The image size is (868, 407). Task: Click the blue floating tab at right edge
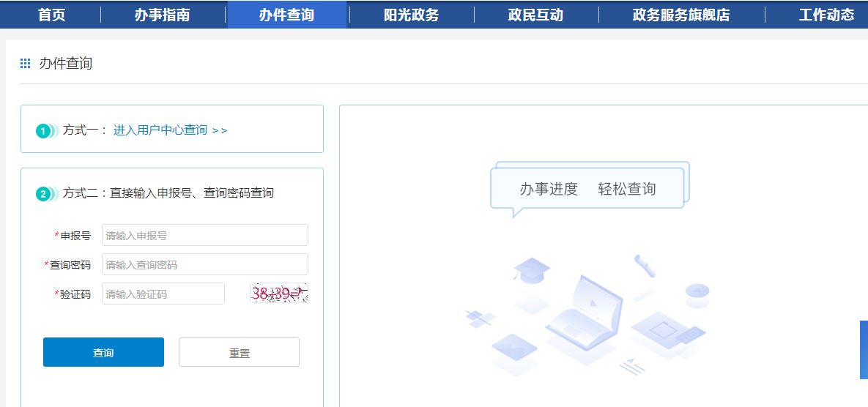click(x=864, y=350)
